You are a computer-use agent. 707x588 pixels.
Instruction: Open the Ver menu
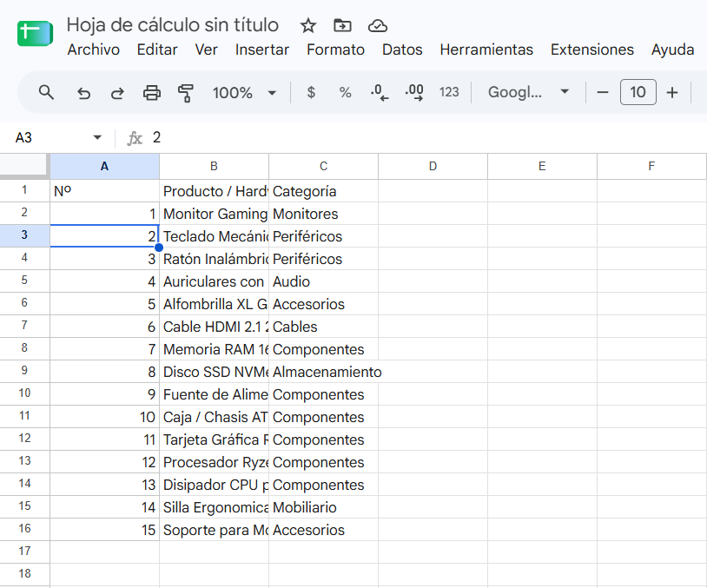[x=206, y=50]
